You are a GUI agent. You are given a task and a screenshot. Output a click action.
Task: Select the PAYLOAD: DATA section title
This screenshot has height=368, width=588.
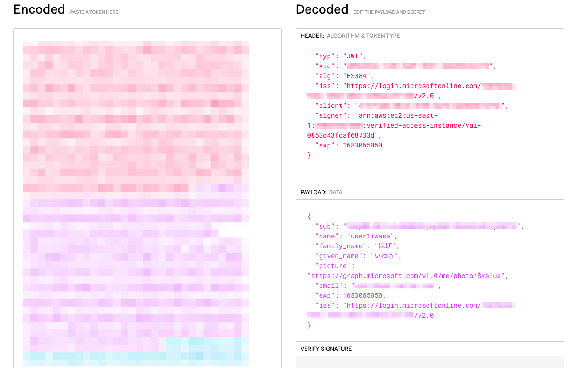click(322, 192)
